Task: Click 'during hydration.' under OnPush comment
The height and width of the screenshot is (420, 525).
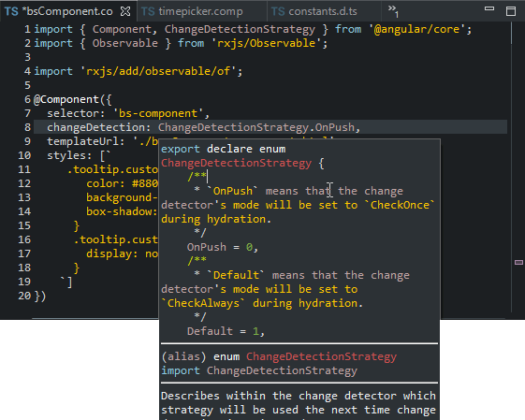Action: 216,220
